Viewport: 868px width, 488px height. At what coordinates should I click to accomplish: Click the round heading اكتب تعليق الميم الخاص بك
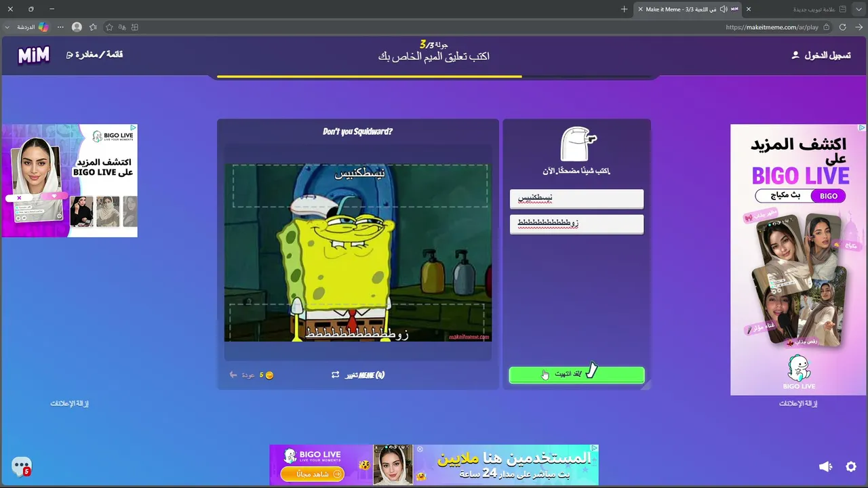[434, 57]
